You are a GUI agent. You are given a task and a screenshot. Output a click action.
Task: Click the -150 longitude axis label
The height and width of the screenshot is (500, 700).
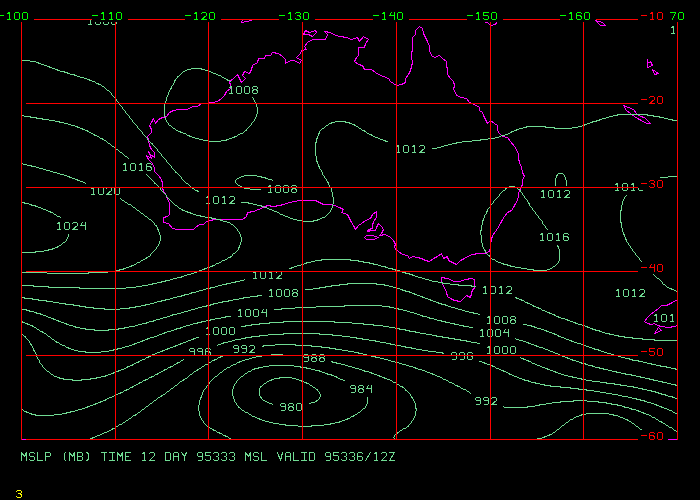coord(483,17)
